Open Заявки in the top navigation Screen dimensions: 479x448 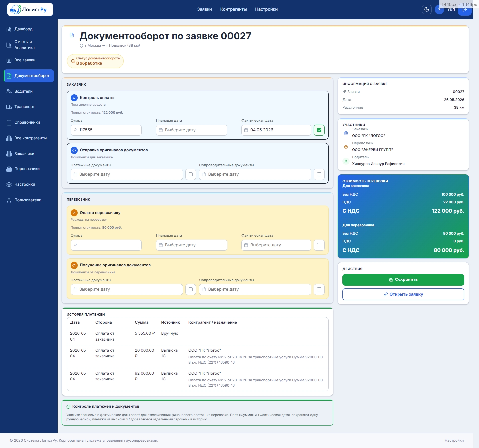tap(204, 9)
